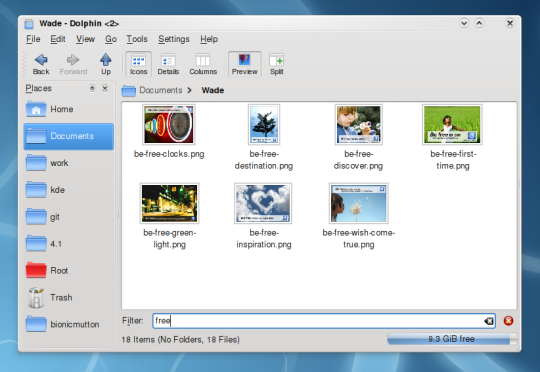Click the folder icon in location bar

[128, 91]
